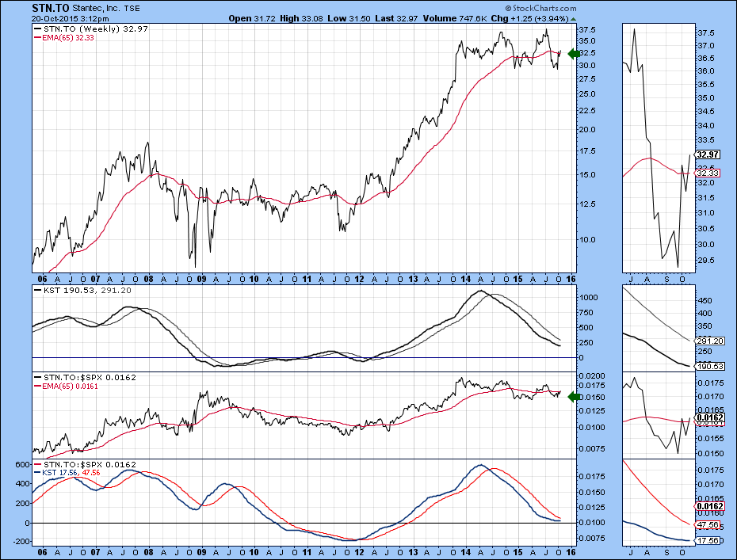The height and width of the screenshot is (560, 737).
Task: Click the 600 tick on bottom panel left axis
Action: [x=22, y=465]
